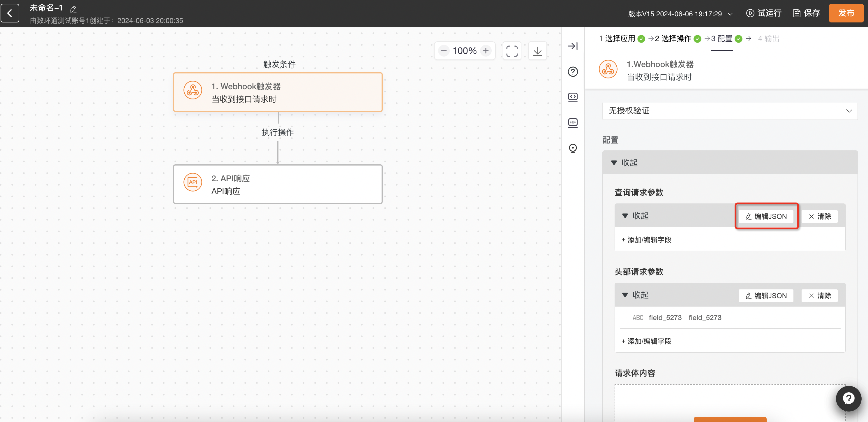The image size is (868, 422).
Task: Click 清除 for header parameters
Action: (x=819, y=296)
